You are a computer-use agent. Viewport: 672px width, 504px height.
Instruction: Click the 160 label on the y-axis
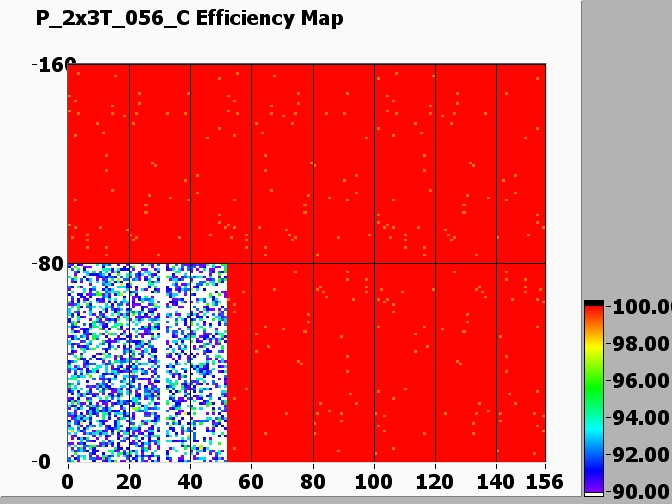tap(48, 66)
